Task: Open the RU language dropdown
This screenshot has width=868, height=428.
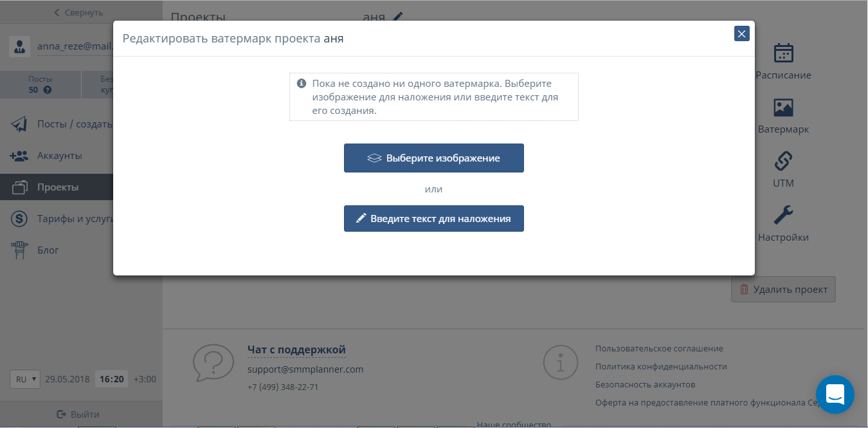Action: (x=24, y=379)
